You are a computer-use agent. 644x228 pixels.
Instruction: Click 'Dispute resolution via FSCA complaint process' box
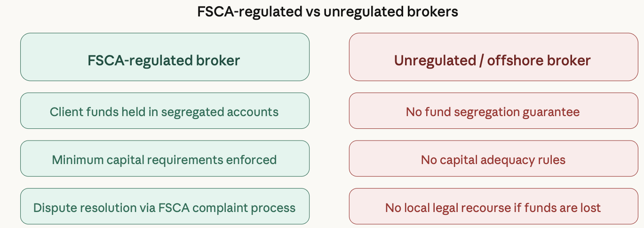[x=165, y=206]
